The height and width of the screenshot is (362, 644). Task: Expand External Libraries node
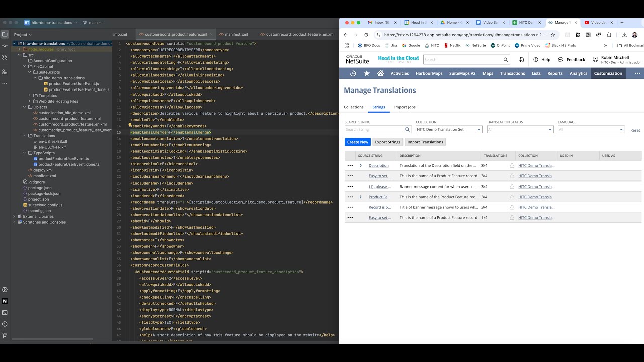(x=14, y=216)
